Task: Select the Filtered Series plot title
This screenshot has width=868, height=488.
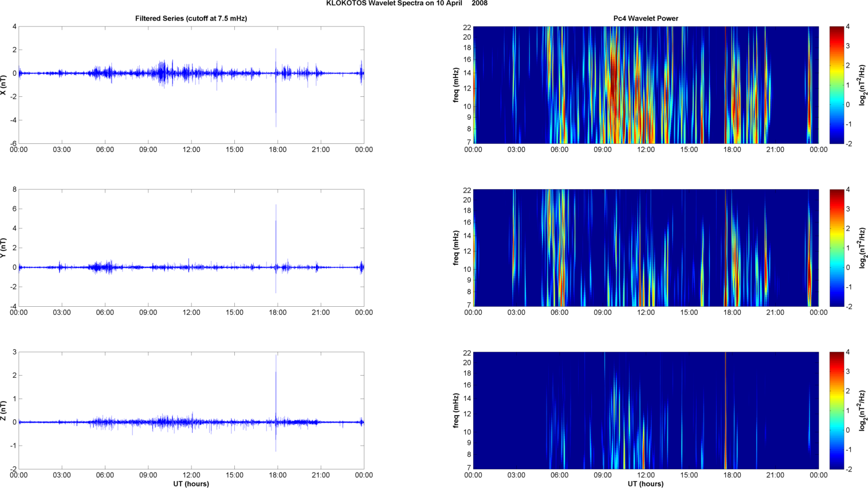Action: point(191,18)
